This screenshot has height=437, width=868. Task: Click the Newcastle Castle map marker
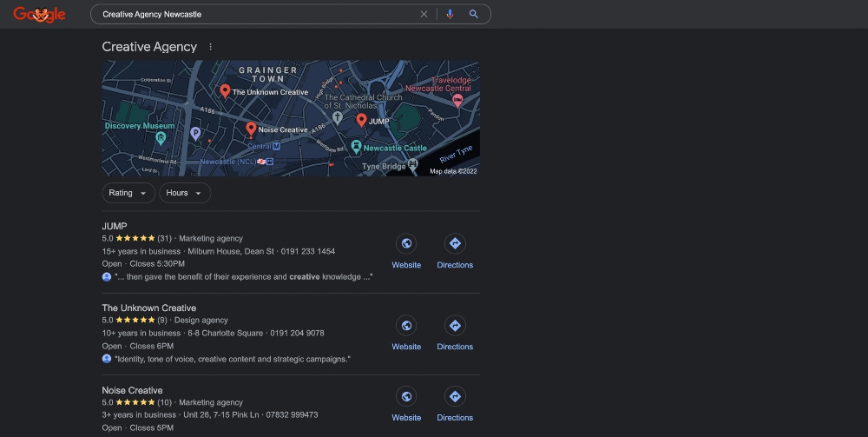point(356,147)
